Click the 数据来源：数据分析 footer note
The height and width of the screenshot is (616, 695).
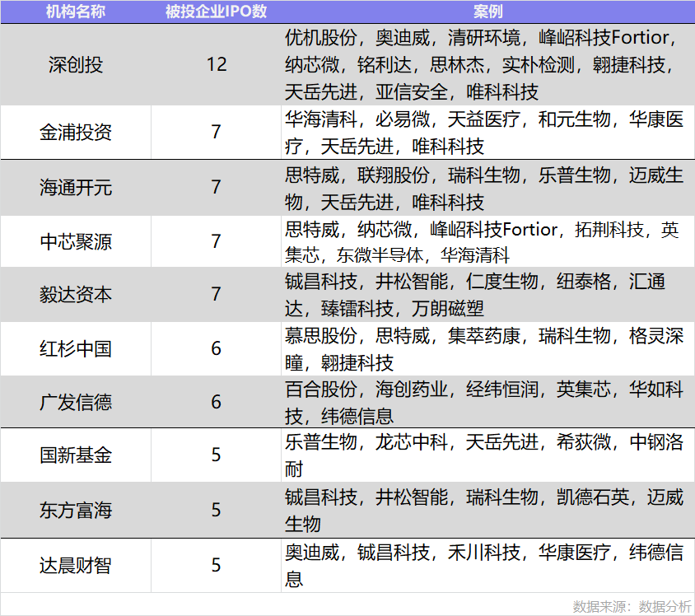(632, 606)
